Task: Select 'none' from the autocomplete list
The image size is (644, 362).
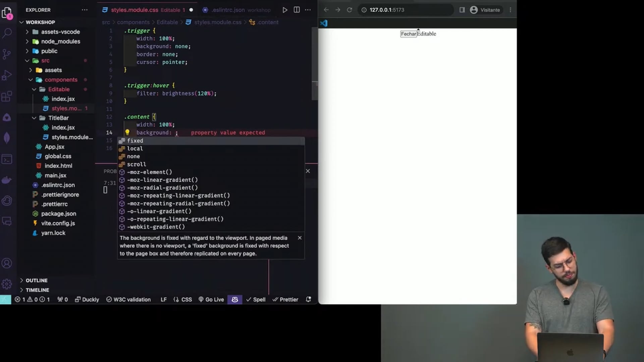Action: tap(133, 156)
